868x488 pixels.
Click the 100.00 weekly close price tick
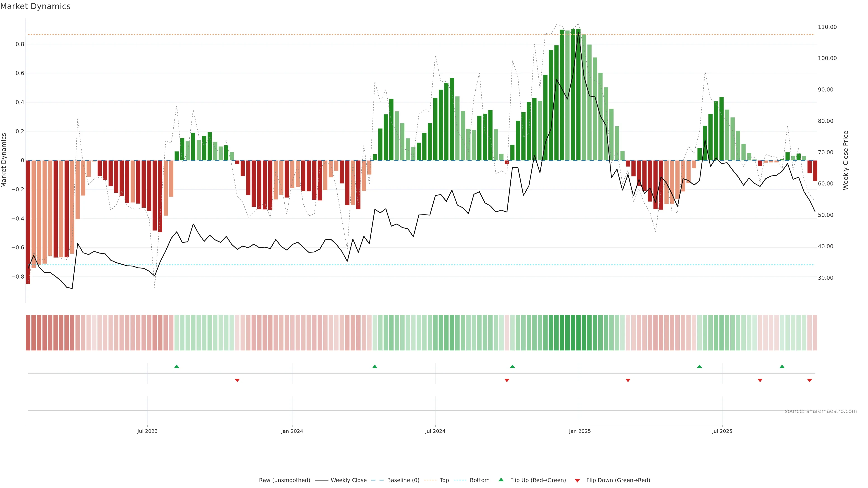827,58
